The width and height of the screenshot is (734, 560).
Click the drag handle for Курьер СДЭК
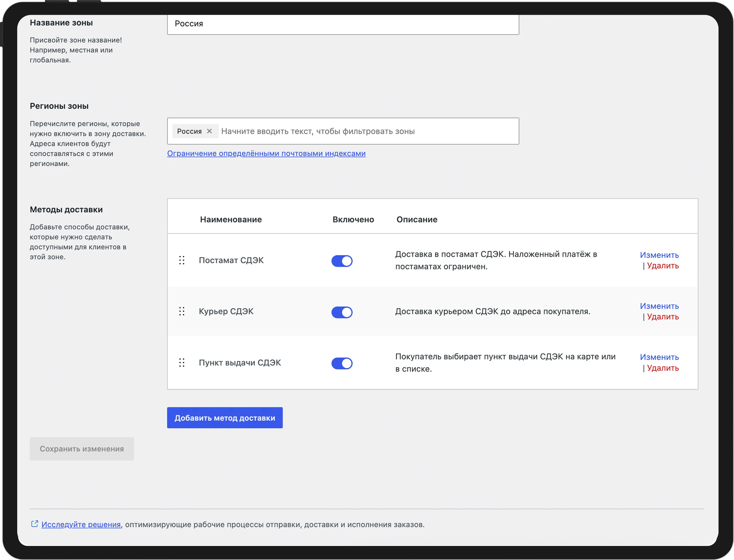(x=182, y=311)
